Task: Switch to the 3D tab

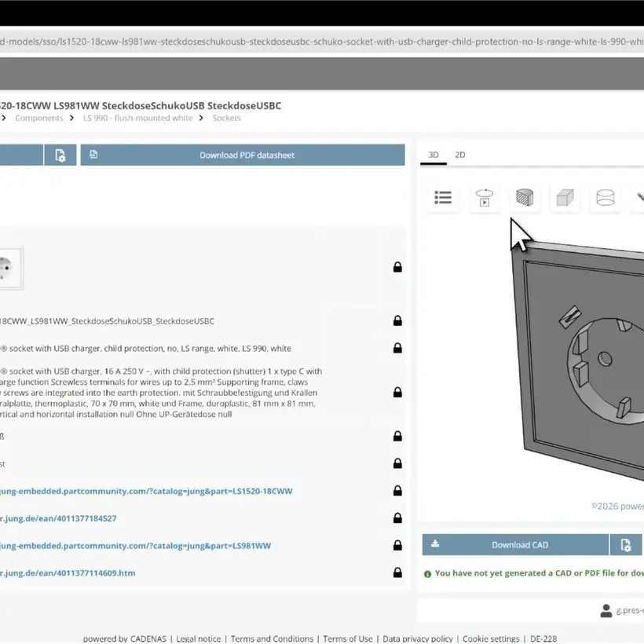Action: (x=434, y=155)
